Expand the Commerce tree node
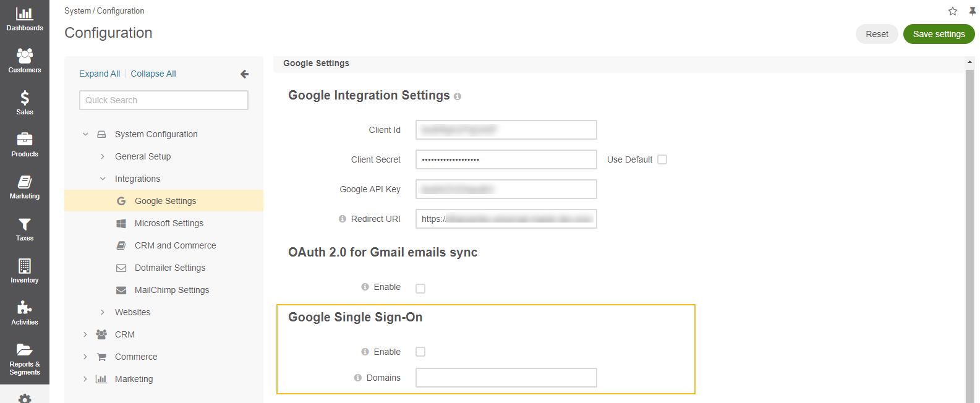Viewport: 980px width, 403px height. click(x=85, y=357)
